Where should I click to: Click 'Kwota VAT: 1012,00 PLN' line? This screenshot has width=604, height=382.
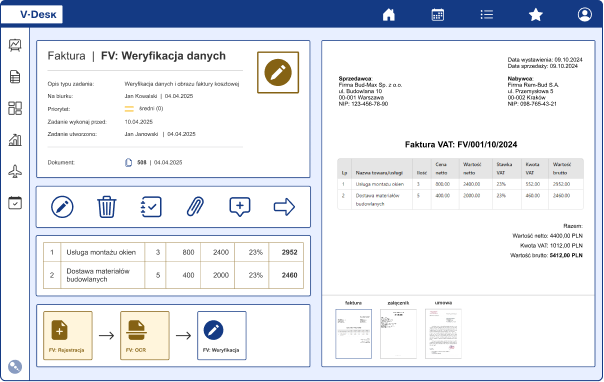click(x=551, y=245)
